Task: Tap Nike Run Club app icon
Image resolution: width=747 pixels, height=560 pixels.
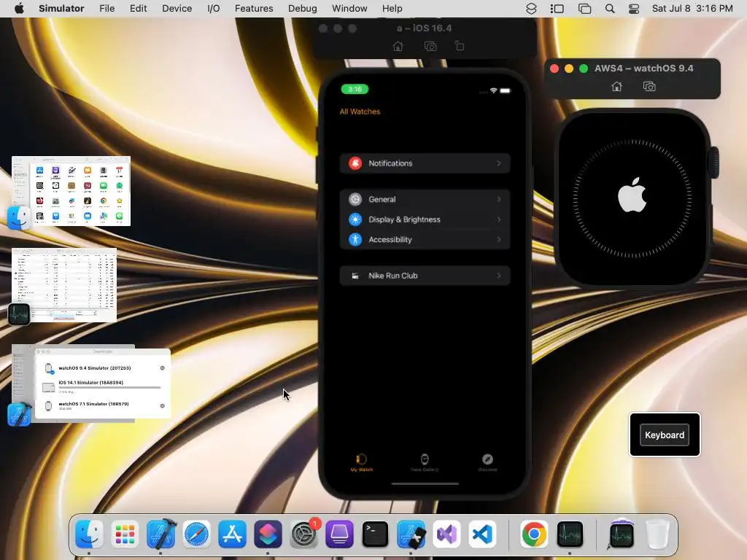Action: [355, 276]
